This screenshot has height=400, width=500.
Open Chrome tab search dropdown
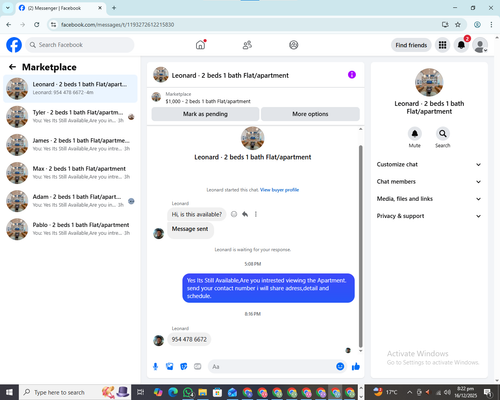pyautogui.click(x=7, y=8)
